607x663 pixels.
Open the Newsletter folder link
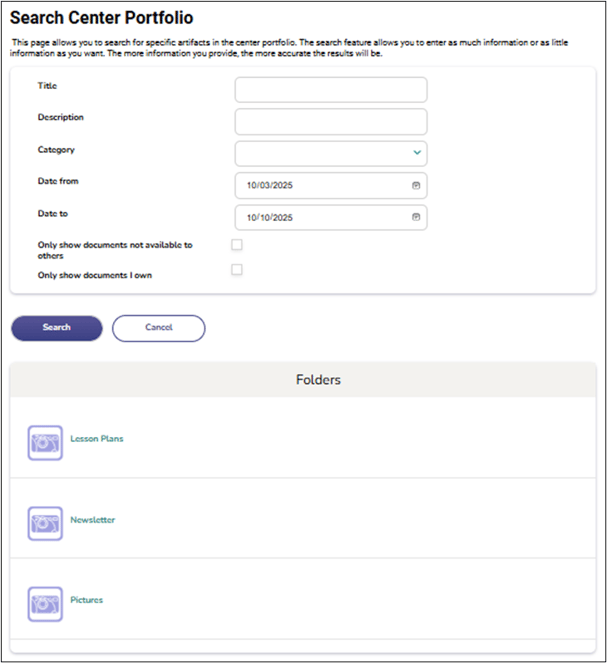point(93,520)
